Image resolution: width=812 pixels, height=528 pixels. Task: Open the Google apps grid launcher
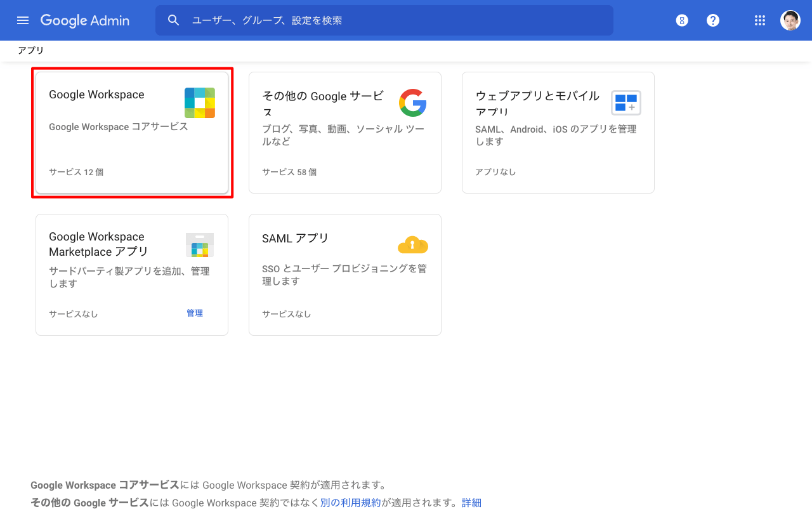coord(760,20)
